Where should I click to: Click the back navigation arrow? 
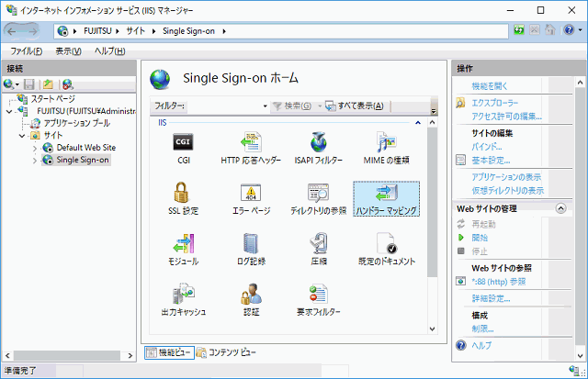point(12,31)
